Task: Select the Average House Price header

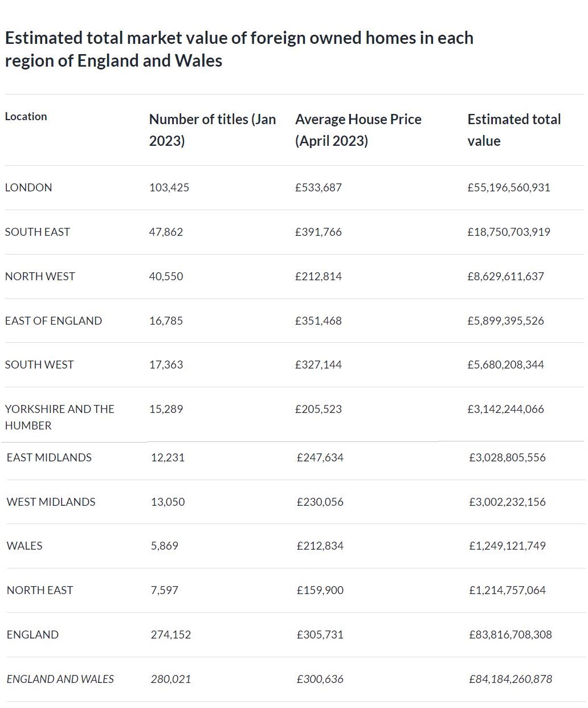Action: click(x=358, y=130)
